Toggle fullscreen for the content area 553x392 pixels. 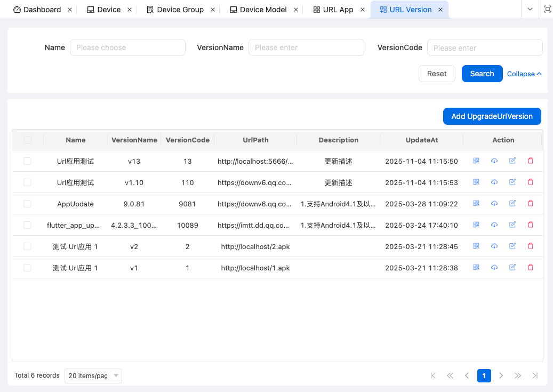point(547,10)
